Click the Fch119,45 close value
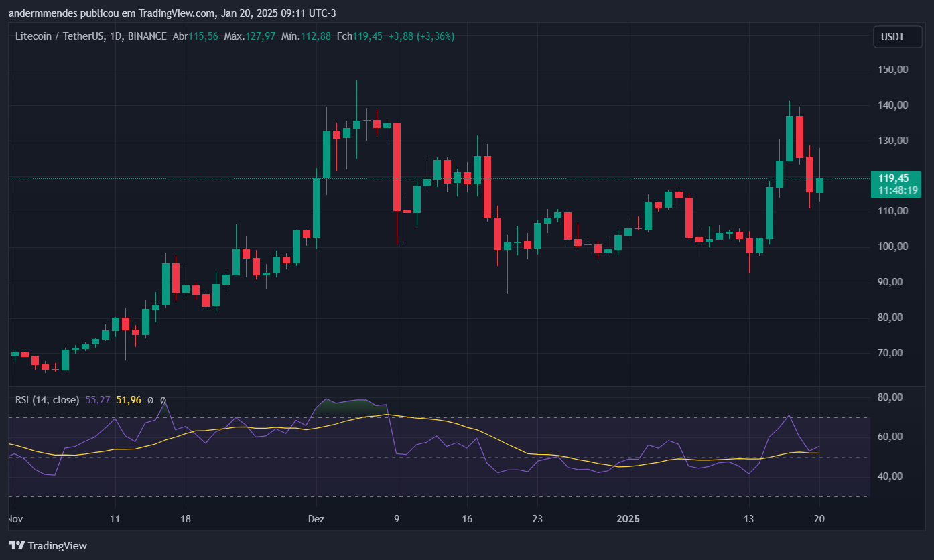This screenshot has width=934, height=560. [360, 36]
